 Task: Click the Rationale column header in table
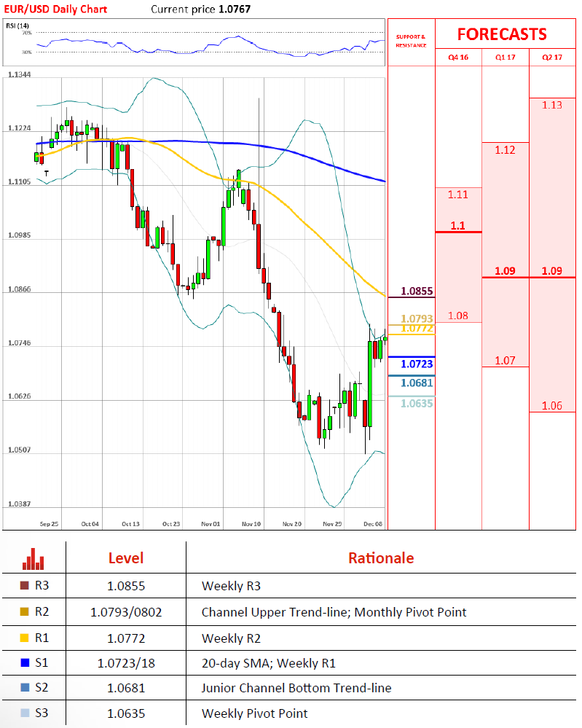pos(381,558)
